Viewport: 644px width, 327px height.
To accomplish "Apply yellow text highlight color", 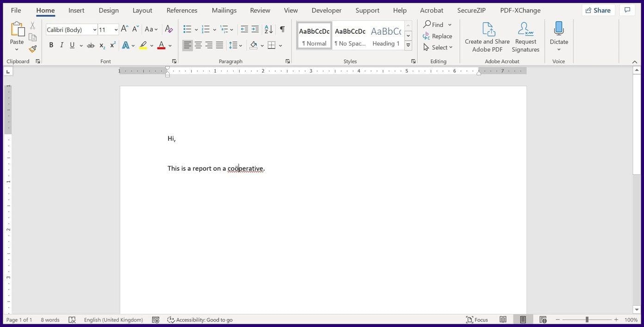I will click(x=143, y=45).
